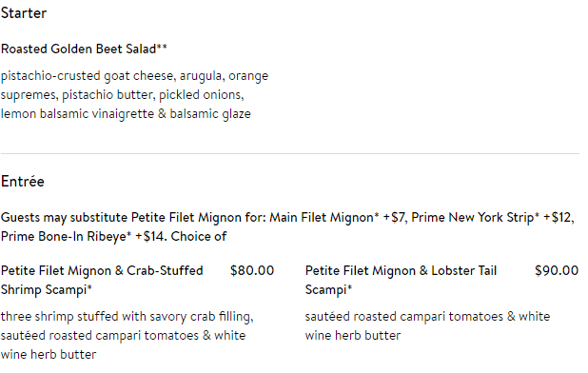Screen dimensions: 588x373
Task: Click the $80.00 price
Action: pyautogui.click(x=252, y=270)
